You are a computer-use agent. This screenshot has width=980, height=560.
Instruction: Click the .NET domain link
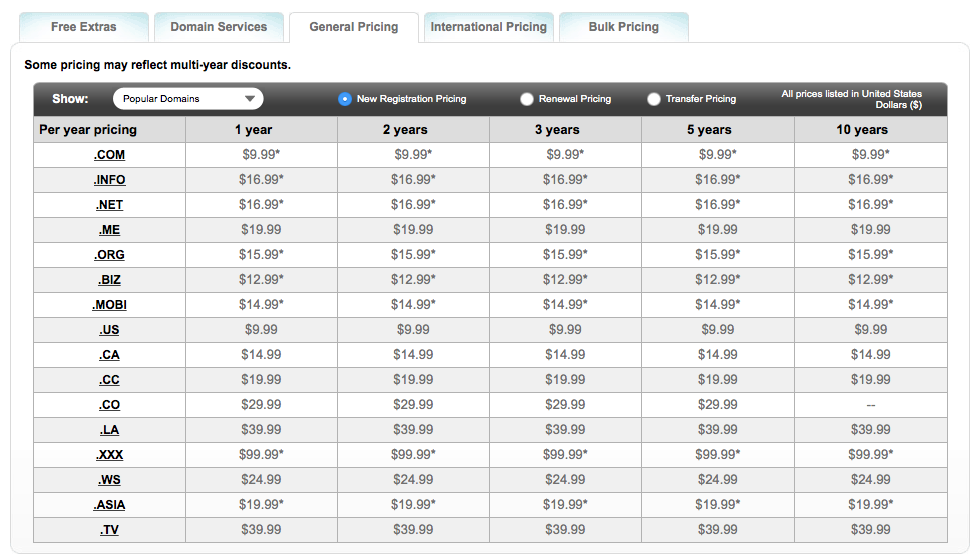pyautogui.click(x=109, y=205)
